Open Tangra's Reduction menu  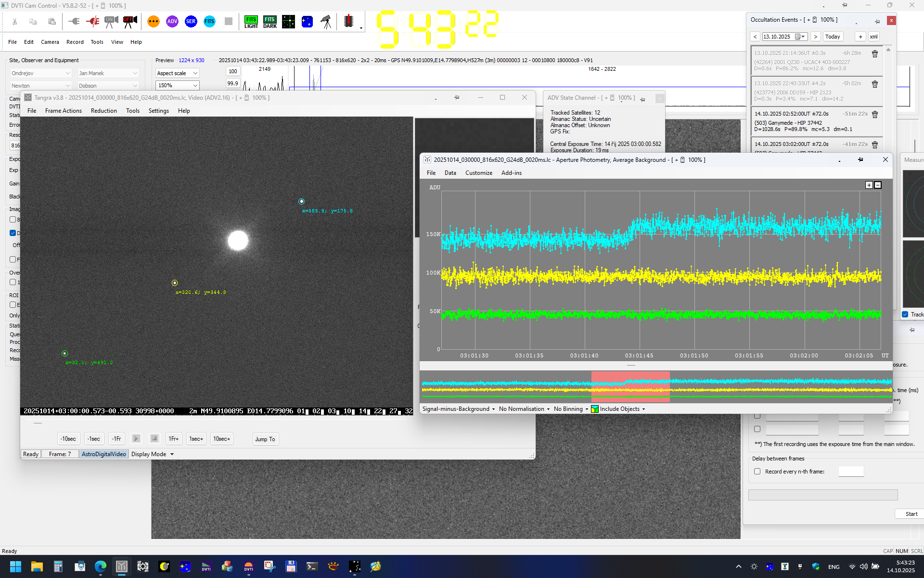103,110
